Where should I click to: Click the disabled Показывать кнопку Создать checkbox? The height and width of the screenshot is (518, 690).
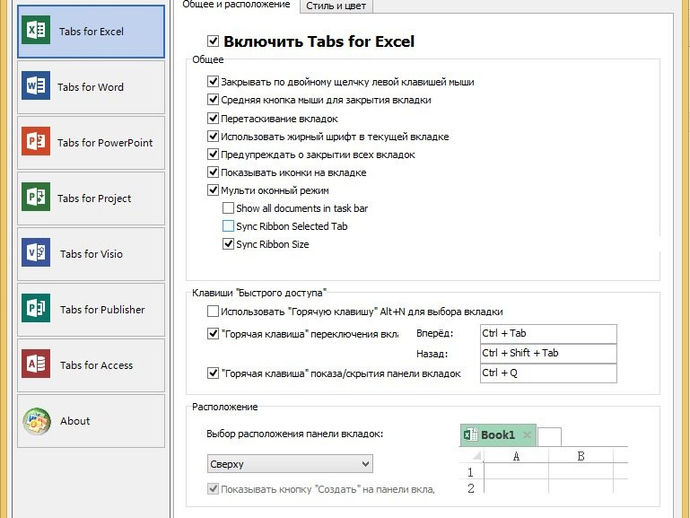tap(213, 489)
